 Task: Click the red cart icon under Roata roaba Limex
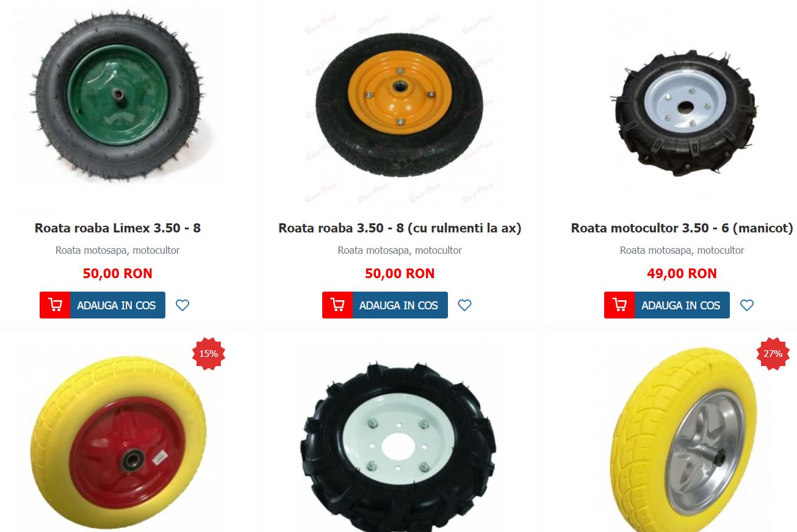55,305
